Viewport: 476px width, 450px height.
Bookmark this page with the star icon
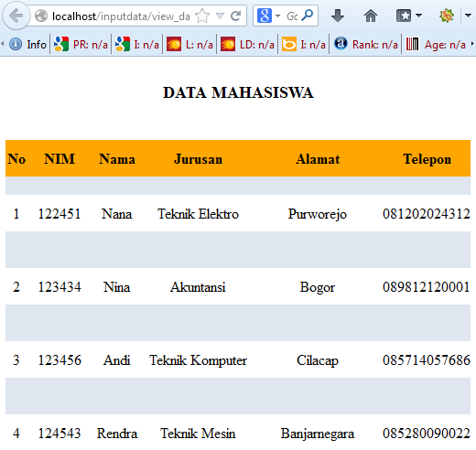202,16
